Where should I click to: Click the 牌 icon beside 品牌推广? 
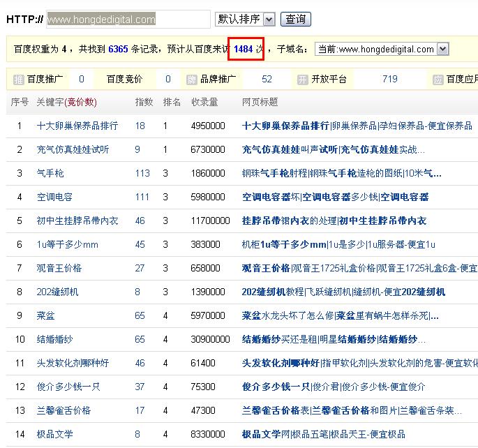tap(192, 80)
